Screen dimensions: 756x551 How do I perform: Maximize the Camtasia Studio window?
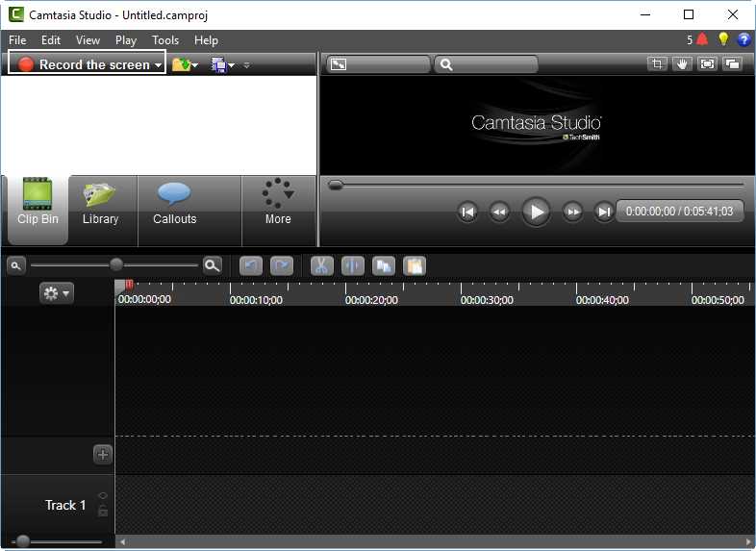pos(689,14)
